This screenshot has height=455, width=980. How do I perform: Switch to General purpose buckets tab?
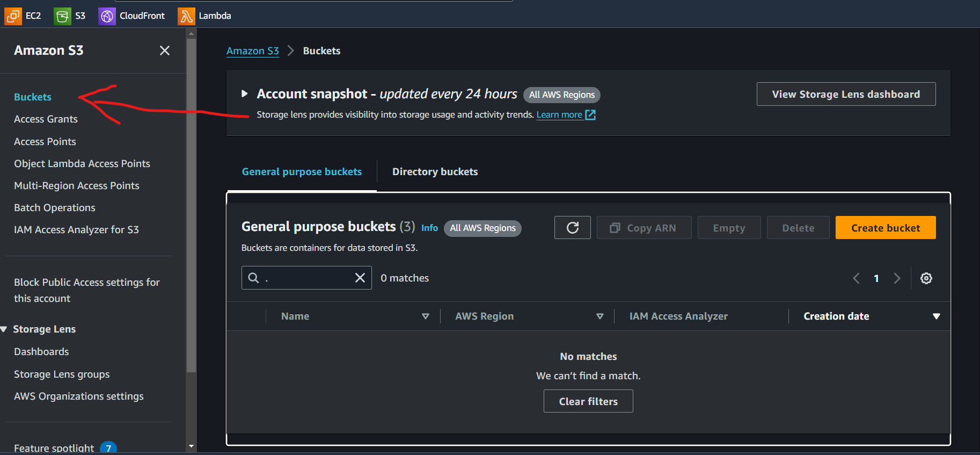[302, 172]
